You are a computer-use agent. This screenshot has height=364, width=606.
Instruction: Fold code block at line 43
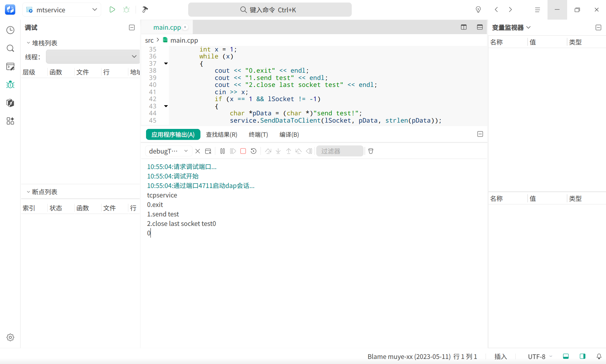166,106
